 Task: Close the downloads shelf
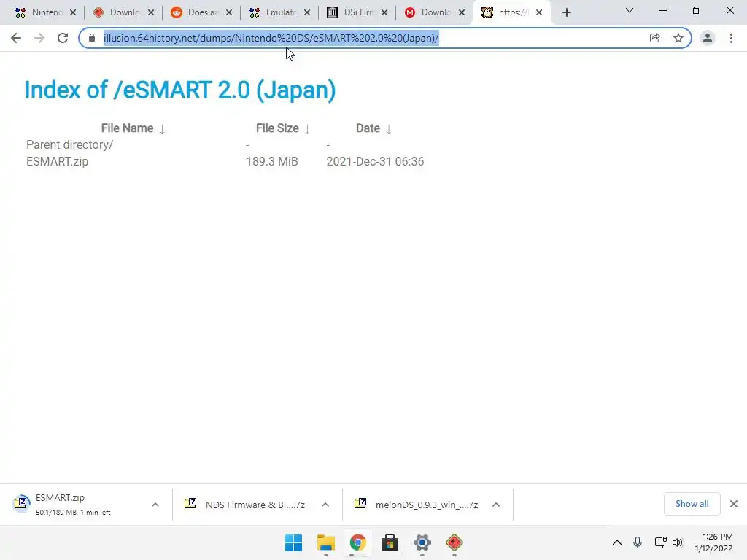click(734, 504)
